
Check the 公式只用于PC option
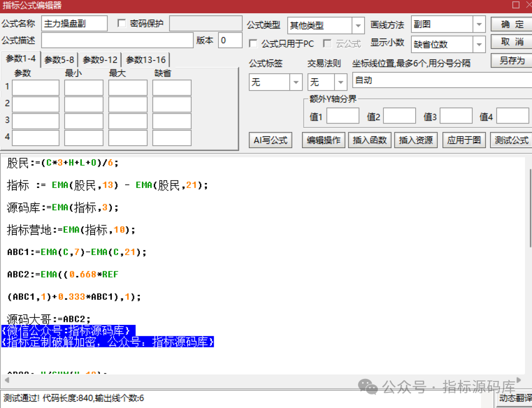[253, 44]
